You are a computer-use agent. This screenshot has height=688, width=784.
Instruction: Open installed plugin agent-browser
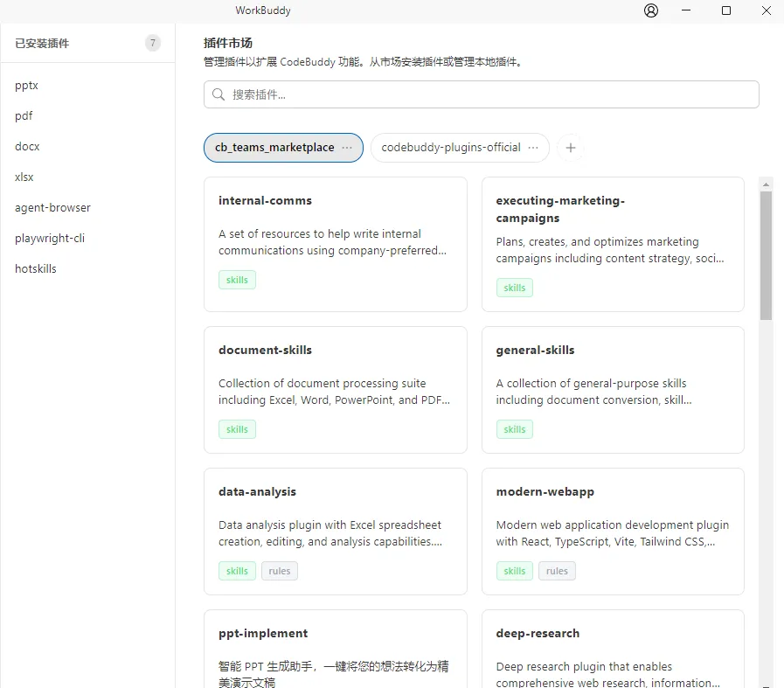pyautogui.click(x=52, y=207)
